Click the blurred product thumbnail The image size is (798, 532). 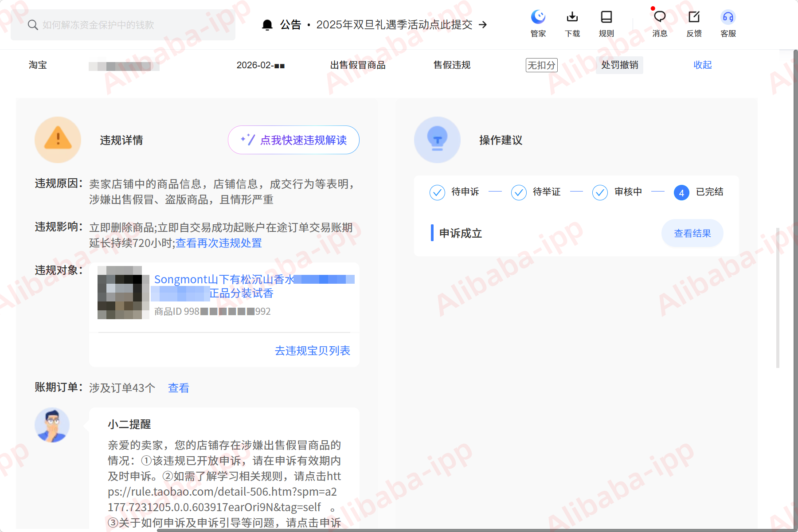click(x=123, y=293)
